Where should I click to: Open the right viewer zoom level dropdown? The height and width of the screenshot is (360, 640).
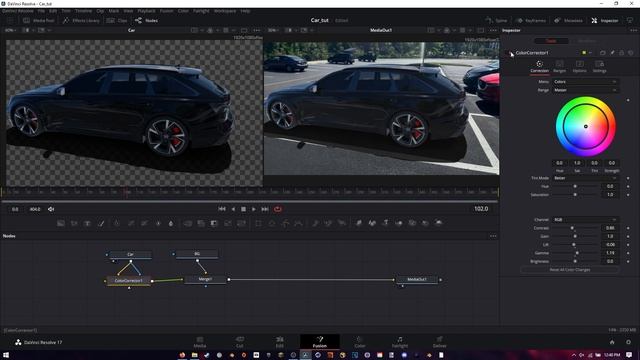pos(273,30)
